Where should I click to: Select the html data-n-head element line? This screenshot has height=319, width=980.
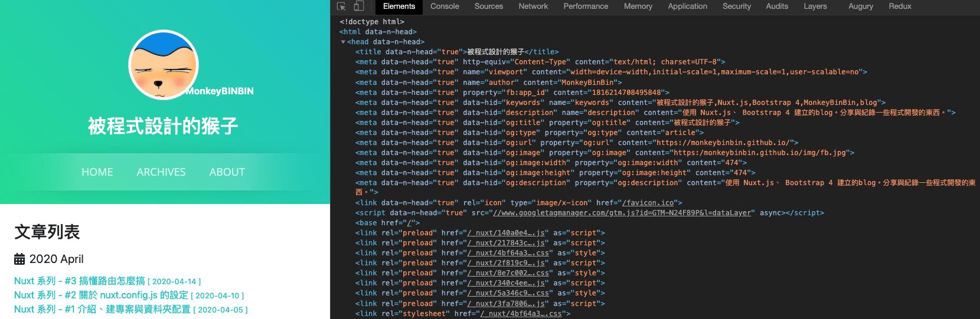(x=378, y=32)
